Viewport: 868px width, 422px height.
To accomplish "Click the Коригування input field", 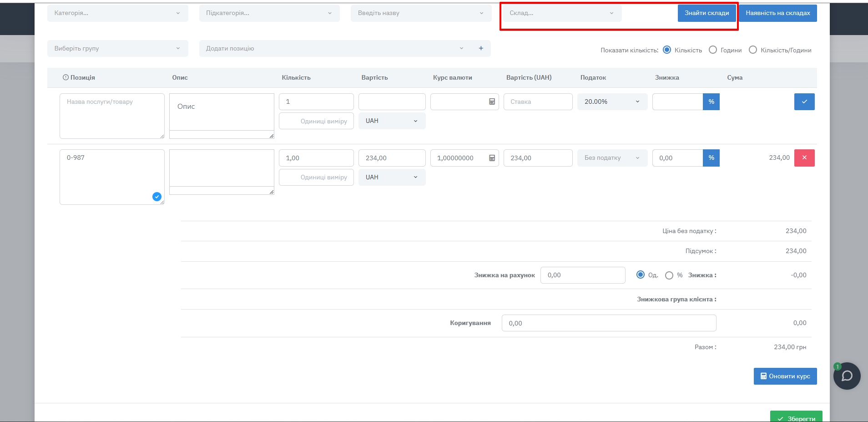I will (x=608, y=323).
